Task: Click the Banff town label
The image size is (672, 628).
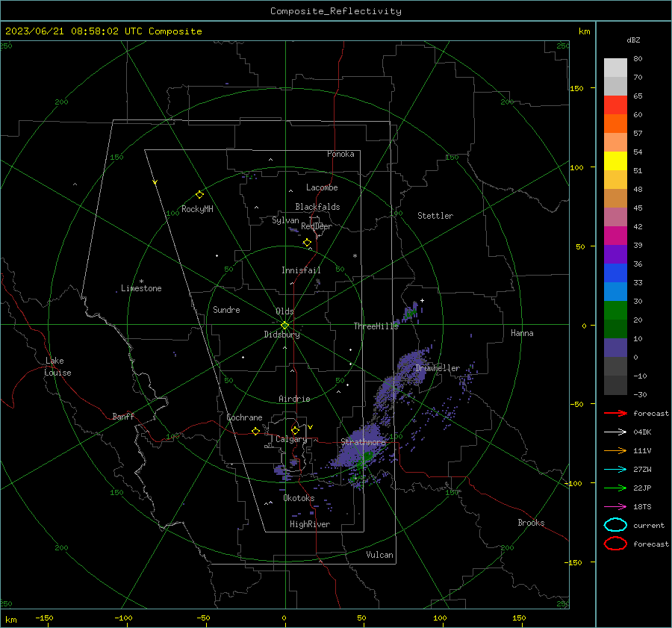Action: coord(123,417)
